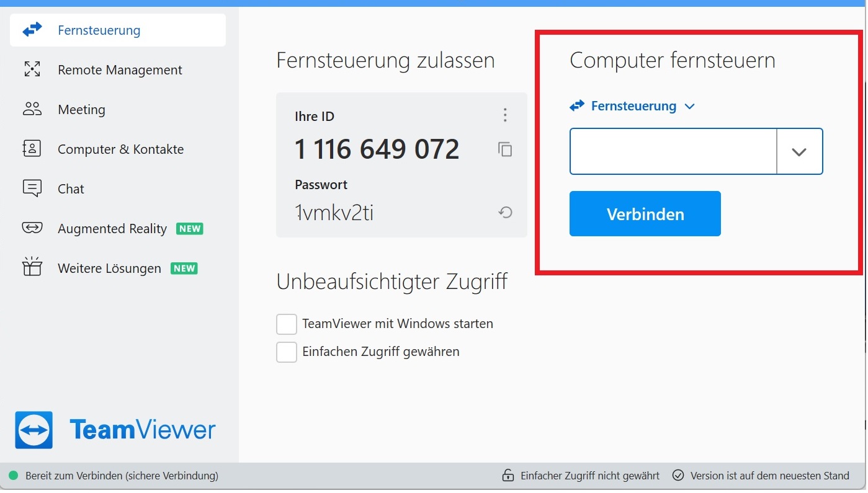
Task: Click the Augmented Reality headset icon
Action: click(x=32, y=228)
